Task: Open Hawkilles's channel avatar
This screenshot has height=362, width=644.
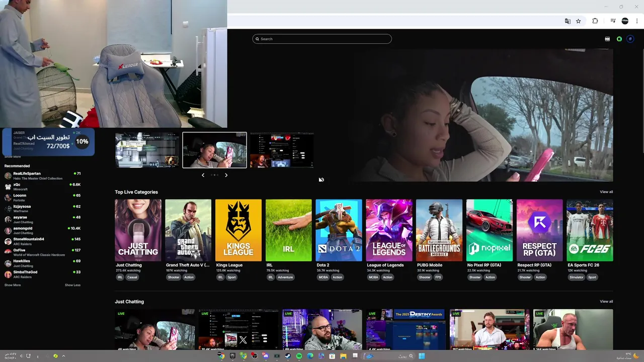Action: [x=8, y=263]
